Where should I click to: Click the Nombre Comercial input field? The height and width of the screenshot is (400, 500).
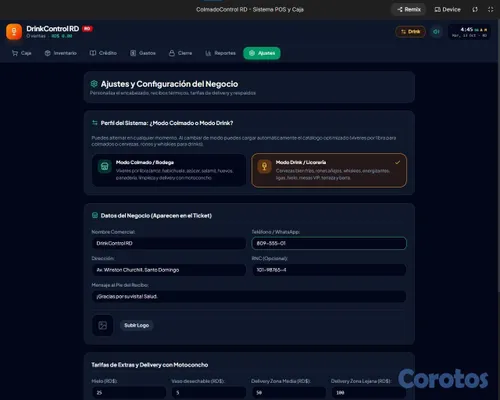pos(169,243)
